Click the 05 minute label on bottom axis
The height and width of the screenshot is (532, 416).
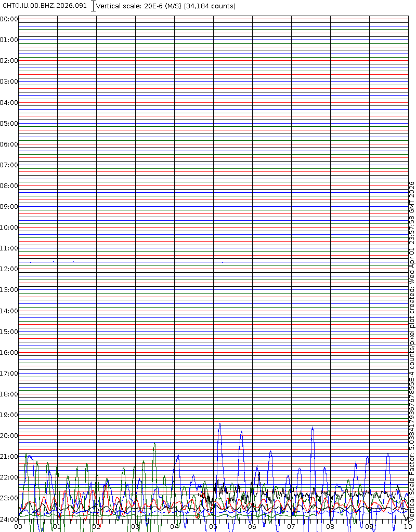point(213,527)
